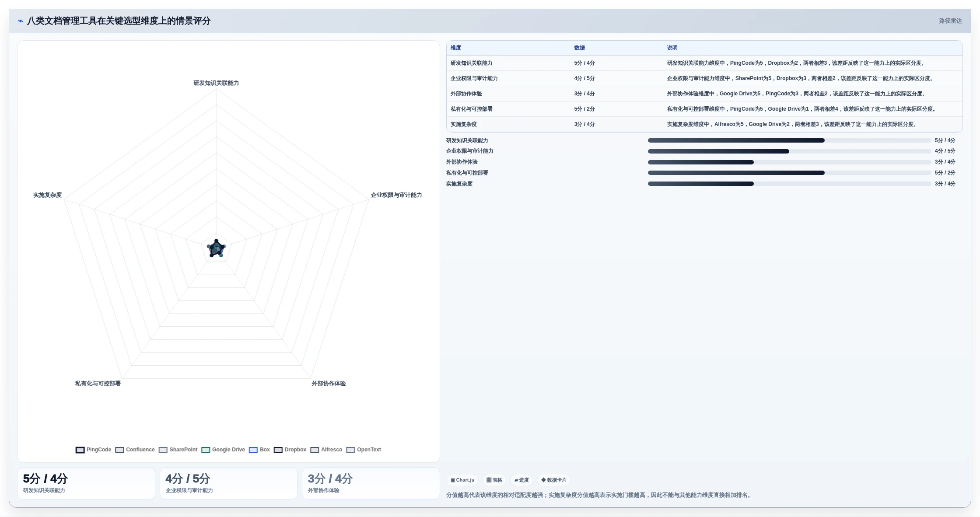Viewport: 980px width, 517px height.
Task: Click radar axis label 私有化与可控部署
Action: pyautogui.click(x=98, y=384)
